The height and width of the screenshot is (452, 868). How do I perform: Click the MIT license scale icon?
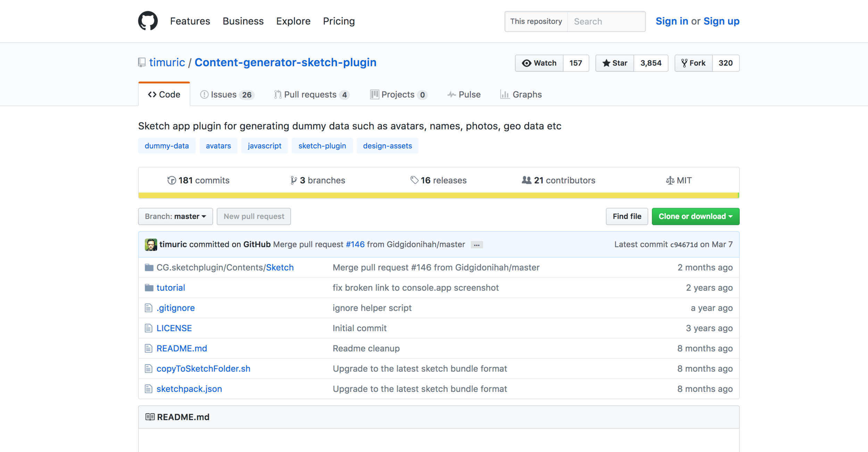coord(670,180)
